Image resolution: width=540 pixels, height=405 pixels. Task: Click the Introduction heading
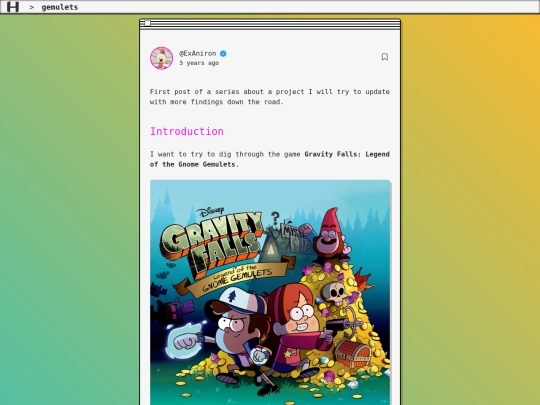[x=187, y=131]
